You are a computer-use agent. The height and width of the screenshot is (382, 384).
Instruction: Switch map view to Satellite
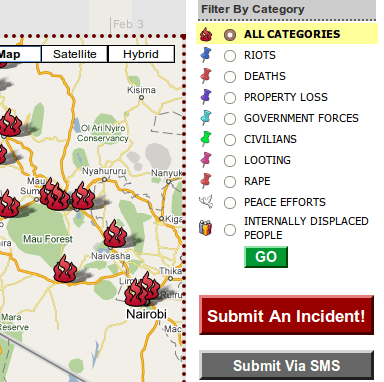pos(75,54)
